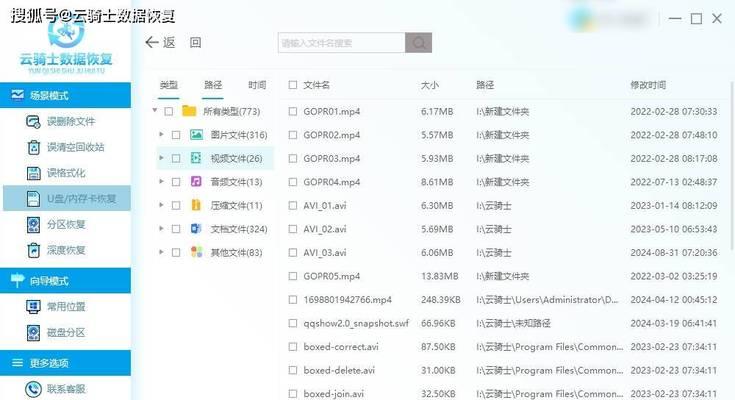Click the file name search input
735x400 pixels.
point(341,43)
